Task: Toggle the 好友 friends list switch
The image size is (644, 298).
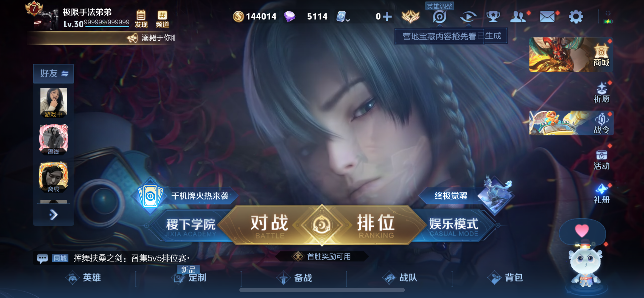Action: pos(53,74)
